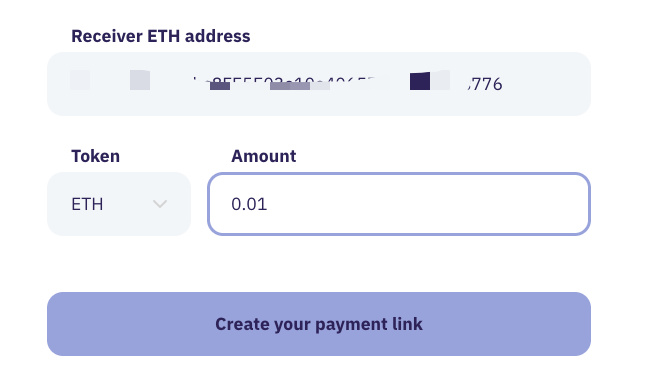Screen dimensions: 661x380
Task: Open the ETH token selector
Action: tap(119, 204)
